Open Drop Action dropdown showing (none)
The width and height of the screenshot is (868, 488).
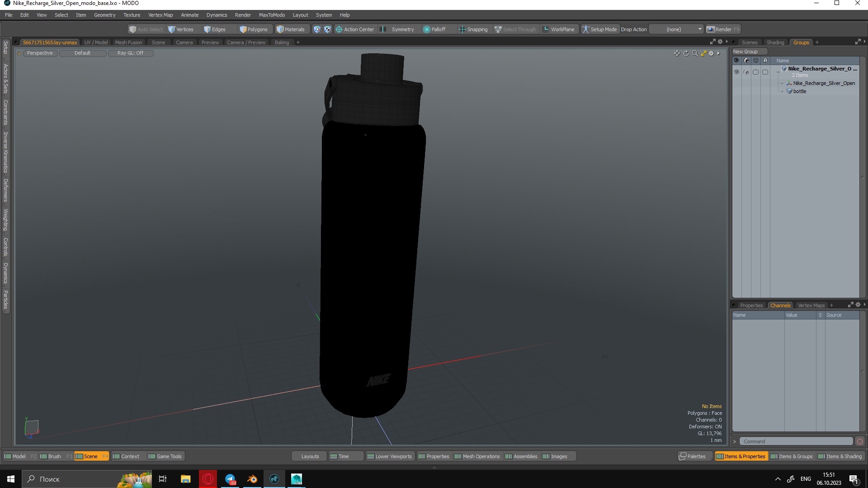point(676,29)
